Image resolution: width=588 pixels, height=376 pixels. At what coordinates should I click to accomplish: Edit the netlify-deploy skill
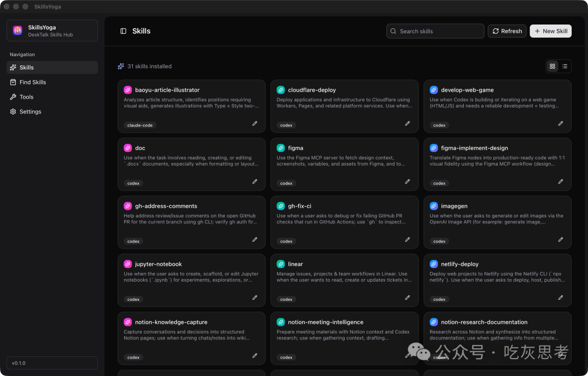561,298
